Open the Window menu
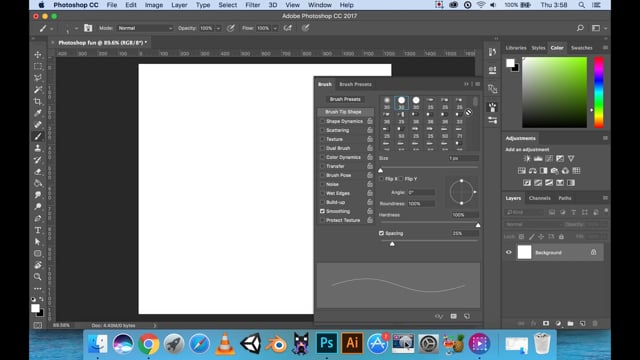 (x=320, y=5)
